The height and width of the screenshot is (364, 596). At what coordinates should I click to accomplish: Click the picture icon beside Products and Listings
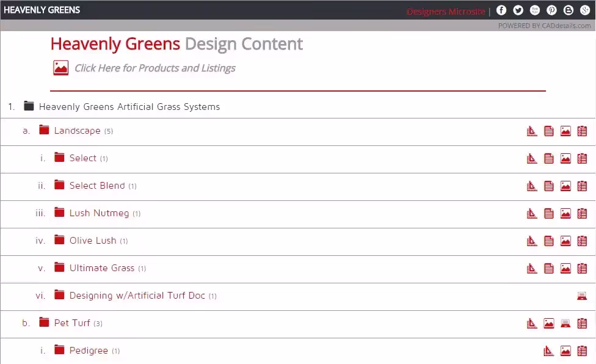pos(61,68)
